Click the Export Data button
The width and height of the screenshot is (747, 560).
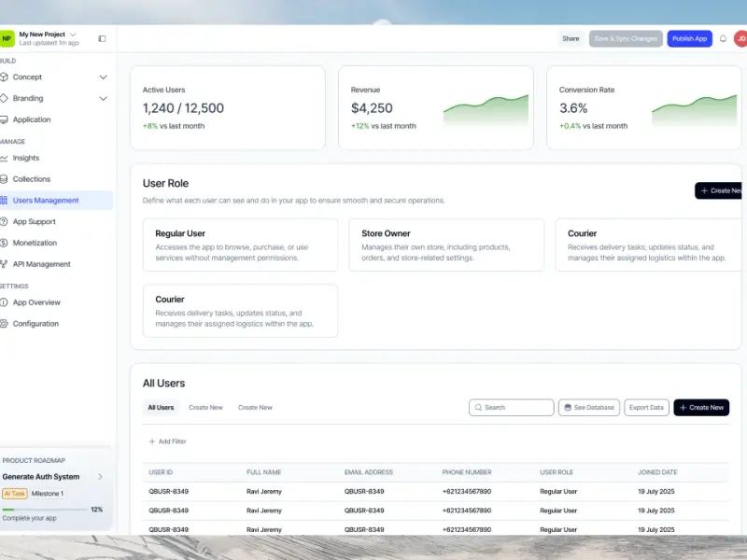[x=646, y=408]
